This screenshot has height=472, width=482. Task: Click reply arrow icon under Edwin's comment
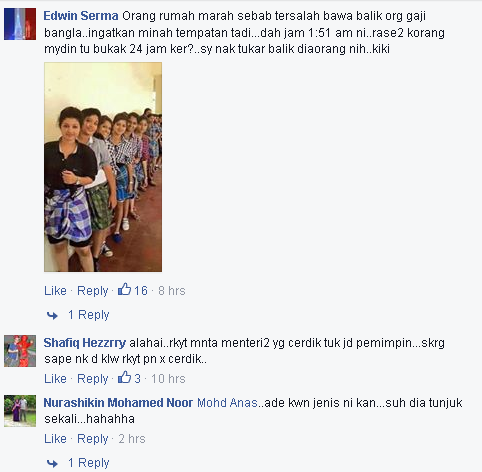pos(52,315)
